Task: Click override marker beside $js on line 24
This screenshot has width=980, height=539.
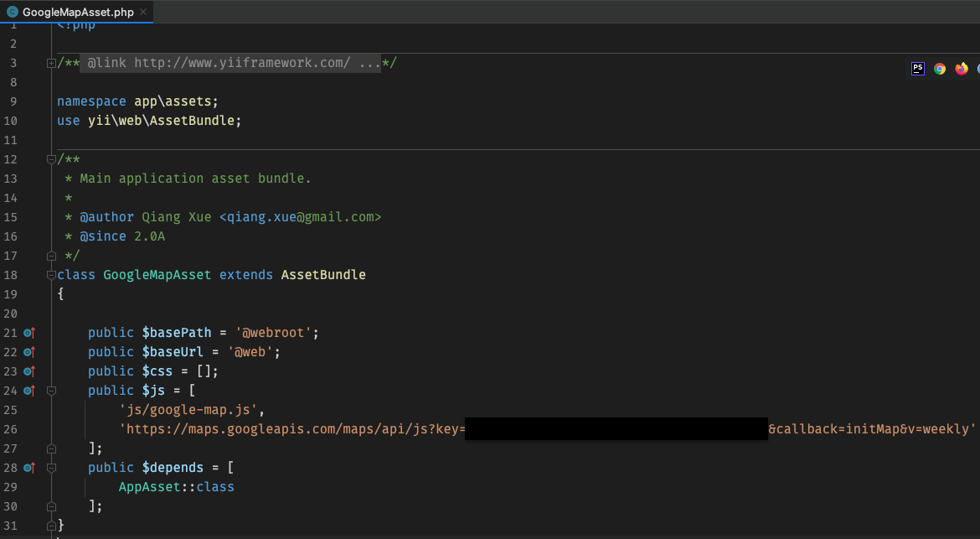Action: (29, 391)
